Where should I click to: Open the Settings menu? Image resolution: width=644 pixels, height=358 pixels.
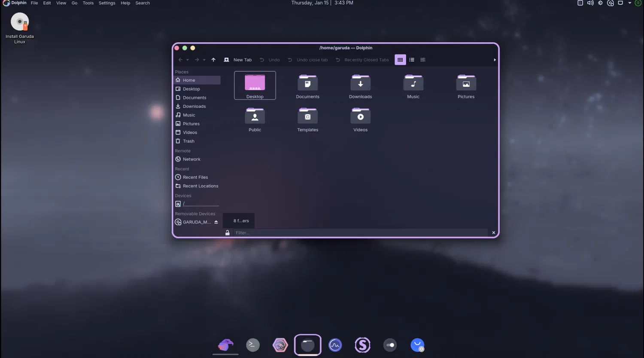(107, 3)
